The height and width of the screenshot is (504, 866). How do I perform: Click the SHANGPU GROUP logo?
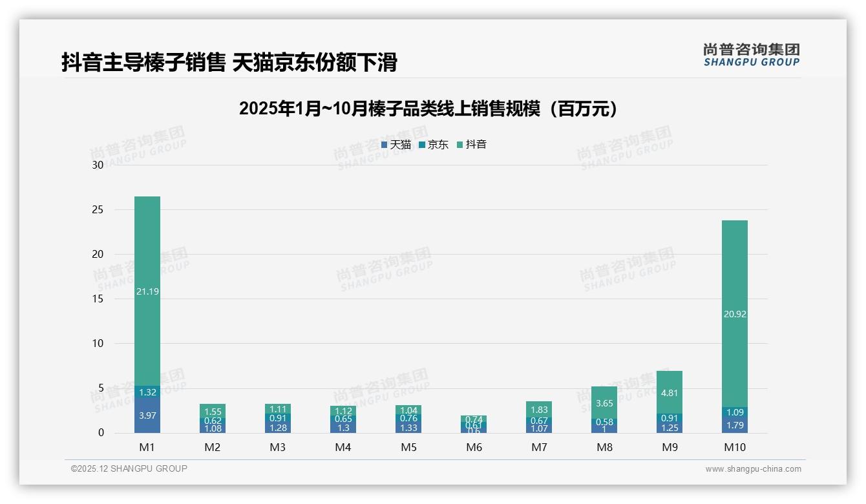click(x=752, y=56)
